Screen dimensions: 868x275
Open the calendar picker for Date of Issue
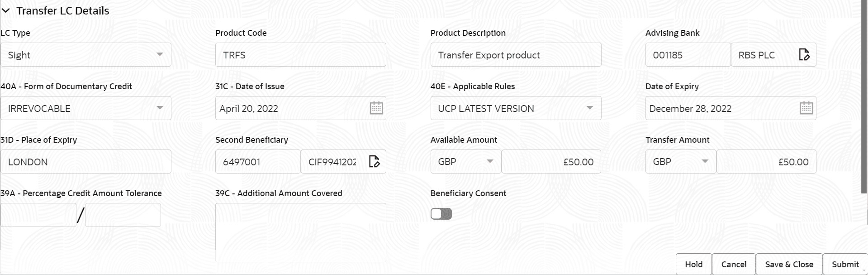tap(376, 108)
